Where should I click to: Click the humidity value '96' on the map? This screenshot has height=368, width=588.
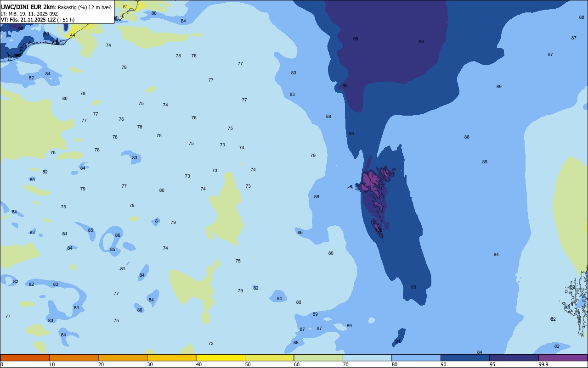pyautogui.click(x=421, y=42)
